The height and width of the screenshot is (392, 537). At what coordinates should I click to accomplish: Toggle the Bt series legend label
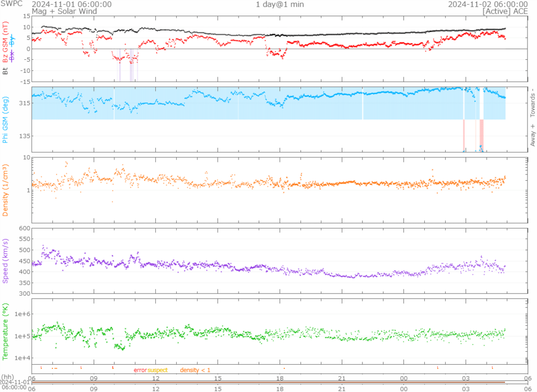pos(6,70)
